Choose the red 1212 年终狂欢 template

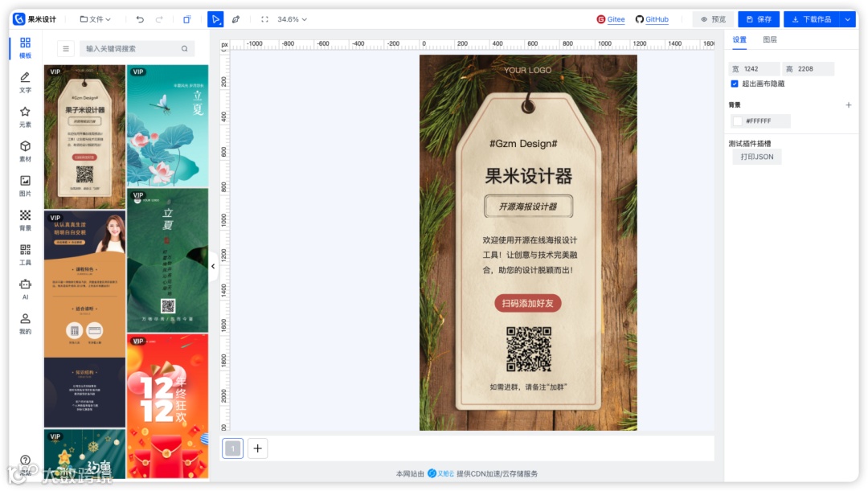point(168,407)
